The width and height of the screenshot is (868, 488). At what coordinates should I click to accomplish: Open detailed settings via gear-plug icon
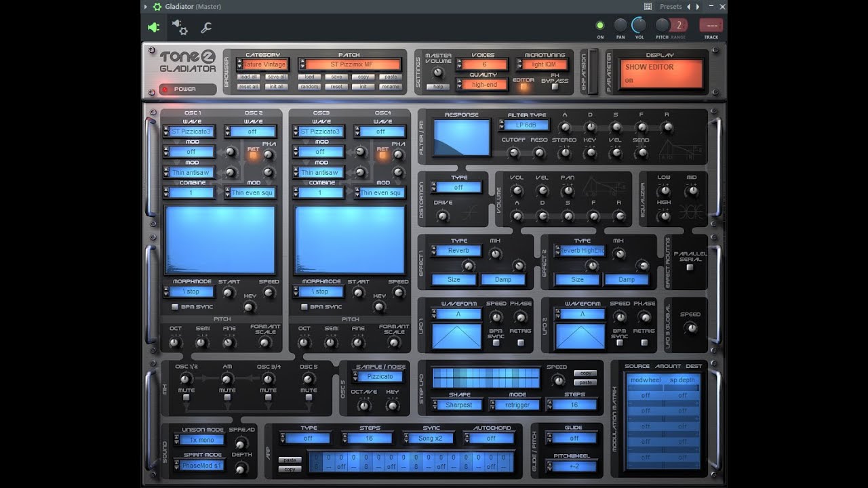click(x=180, y=27)
